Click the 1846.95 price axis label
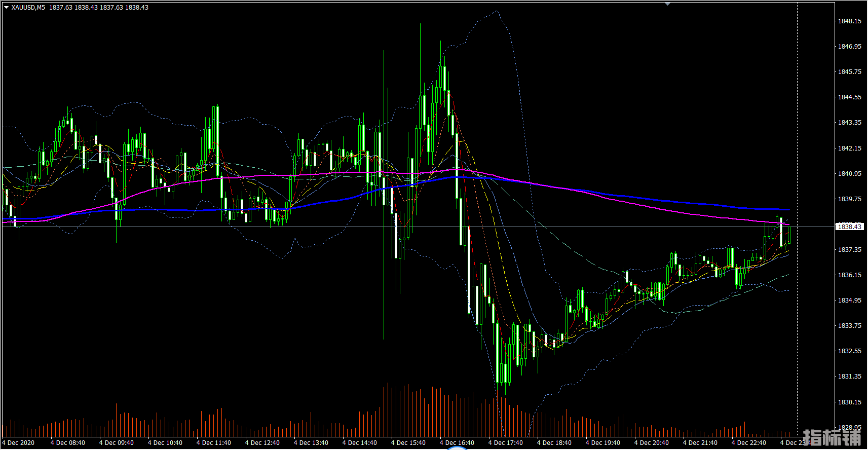Image resolution: width=868 pixels, height=450 pixels. (850, 46)
